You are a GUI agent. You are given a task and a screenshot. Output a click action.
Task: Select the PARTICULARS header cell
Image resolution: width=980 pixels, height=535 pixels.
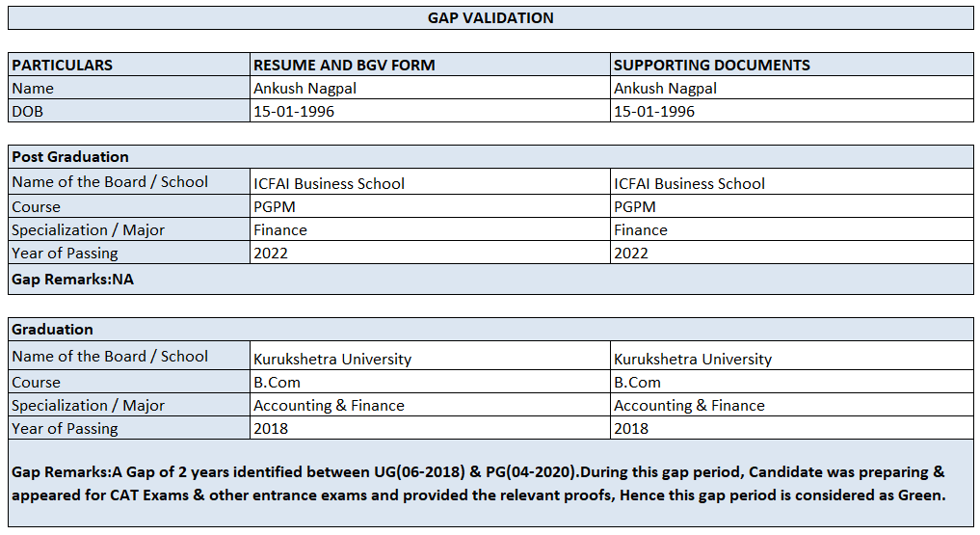point(63,66)
